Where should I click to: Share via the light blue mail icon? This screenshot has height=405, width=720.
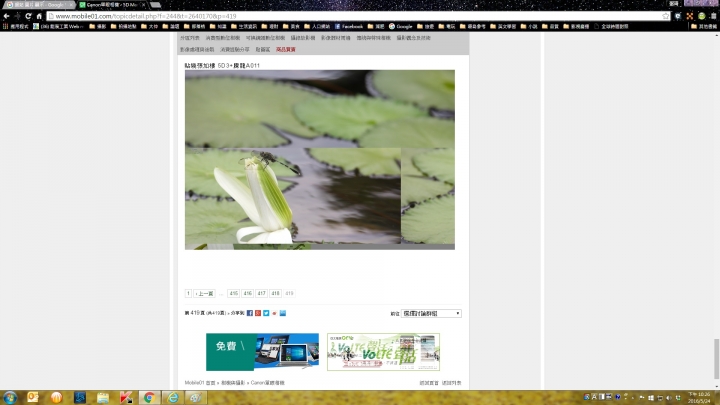283,313
